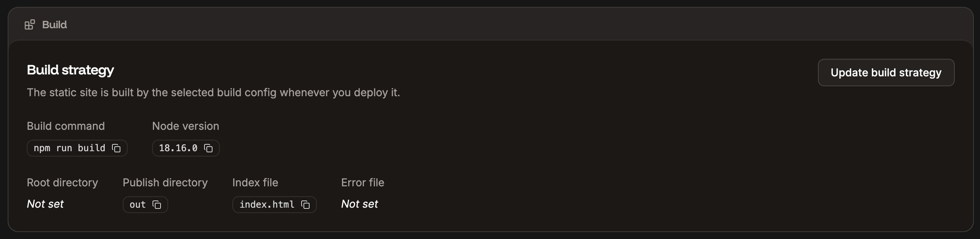Click the Node version label

click(185, 126)
